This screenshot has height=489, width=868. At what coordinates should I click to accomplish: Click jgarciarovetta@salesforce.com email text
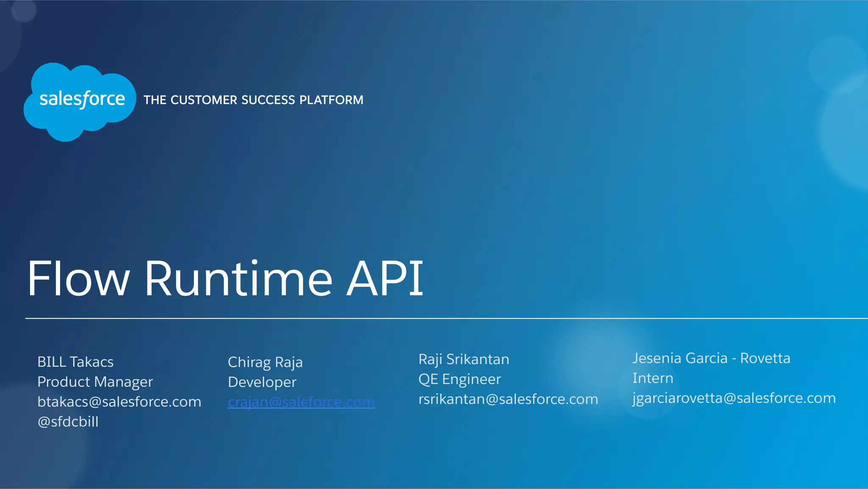(734, 398)
